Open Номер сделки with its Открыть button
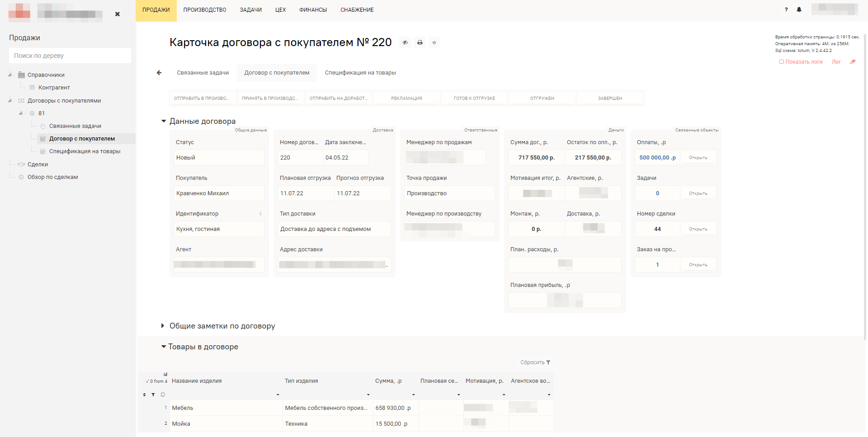Viewport: 868px width, 437px height. point(698,229)
